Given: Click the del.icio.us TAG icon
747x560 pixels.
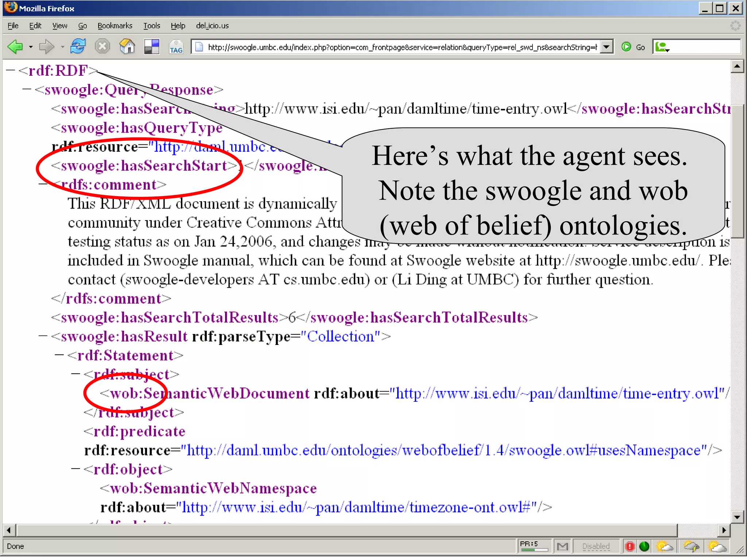Looking at the screenshot, I should click(176, 47).
